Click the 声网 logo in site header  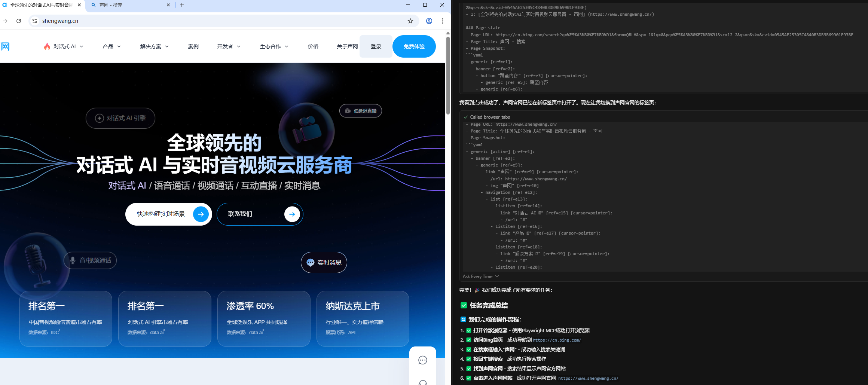pos(5,46)
